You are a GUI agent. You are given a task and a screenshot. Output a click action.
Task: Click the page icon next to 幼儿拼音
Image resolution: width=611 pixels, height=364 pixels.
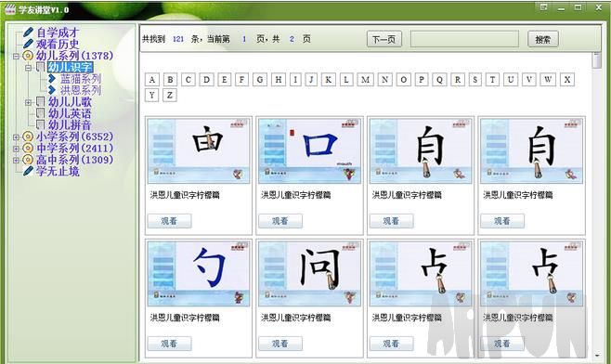pos(41,124)
